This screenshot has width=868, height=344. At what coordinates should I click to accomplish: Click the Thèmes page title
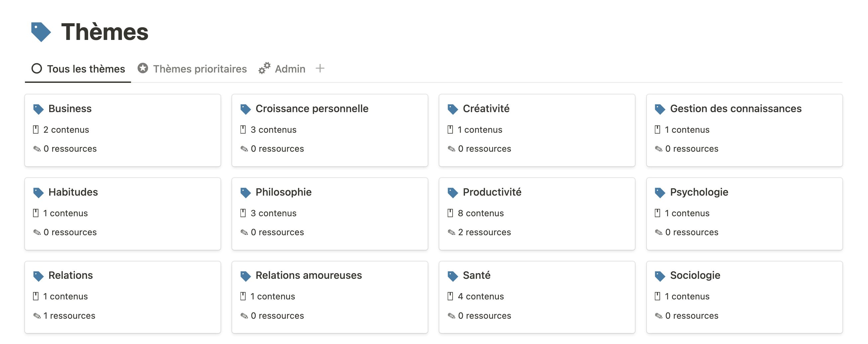[x=104, y=32]
